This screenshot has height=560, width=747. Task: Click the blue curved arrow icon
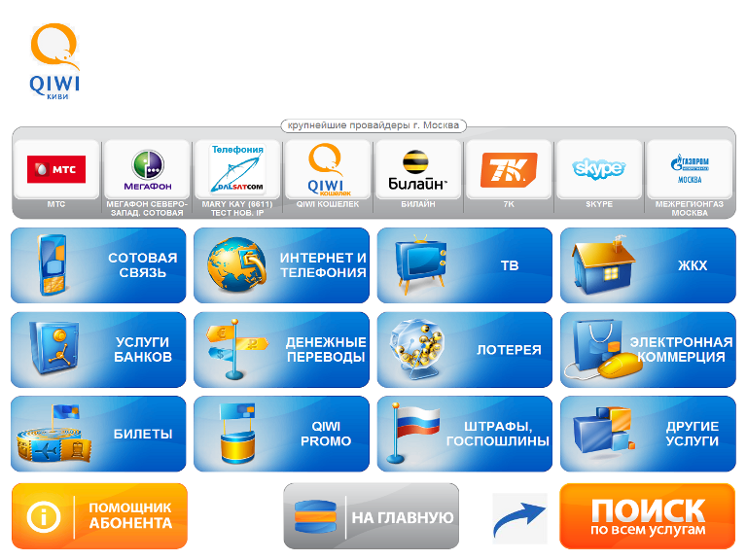pos(519,518)
